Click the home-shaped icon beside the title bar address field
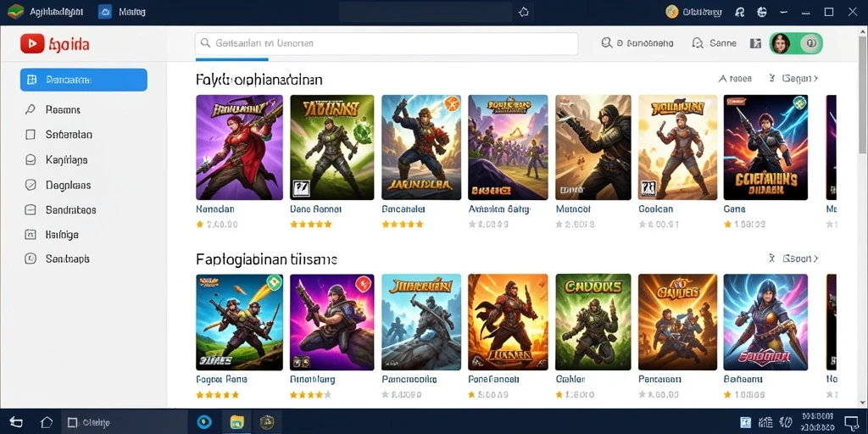 523,12
